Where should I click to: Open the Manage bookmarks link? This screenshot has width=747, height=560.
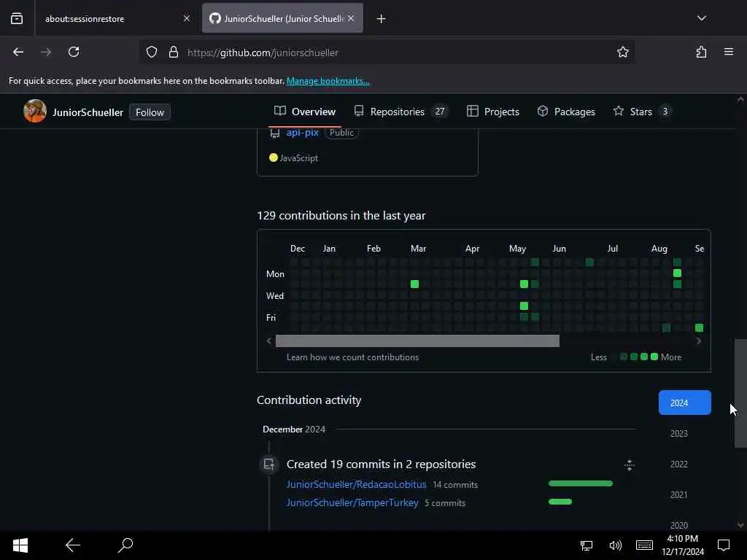pos(328,81)
